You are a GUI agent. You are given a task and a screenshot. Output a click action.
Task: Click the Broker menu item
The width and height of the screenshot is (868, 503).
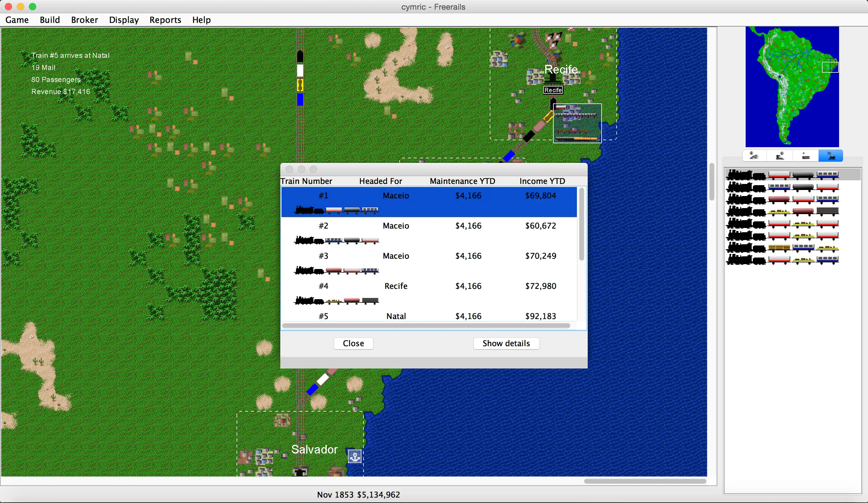[x=84, y=20]
